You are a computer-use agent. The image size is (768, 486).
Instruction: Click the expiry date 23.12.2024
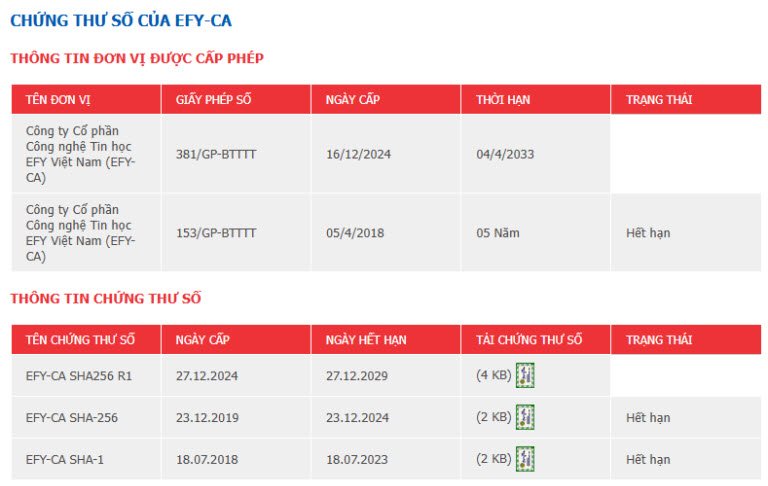(357, 417)
